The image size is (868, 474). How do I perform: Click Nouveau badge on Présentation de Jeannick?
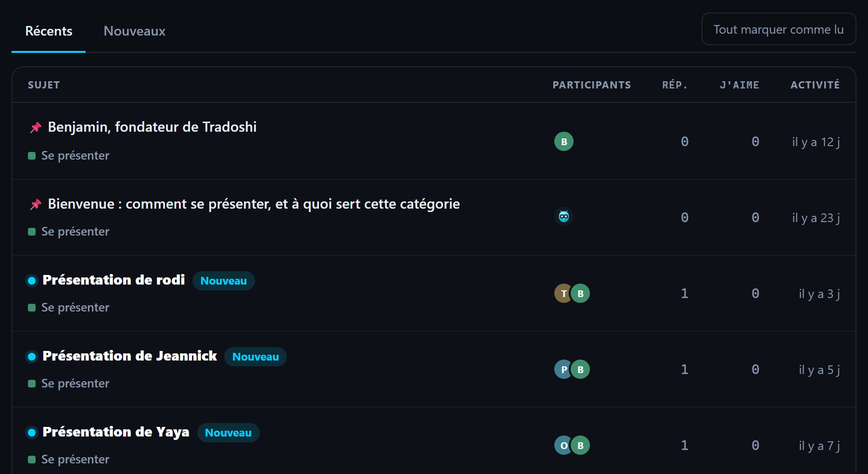click(x=255, y=357)
